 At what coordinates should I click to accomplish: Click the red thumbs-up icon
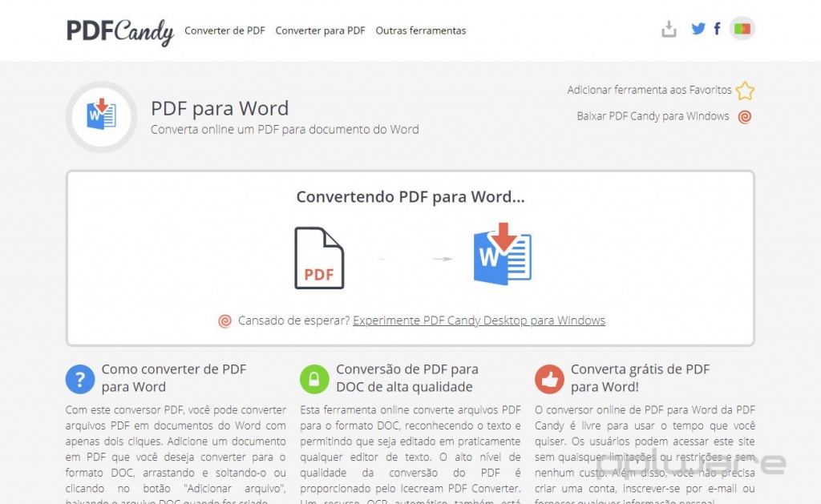click(548, 379)
